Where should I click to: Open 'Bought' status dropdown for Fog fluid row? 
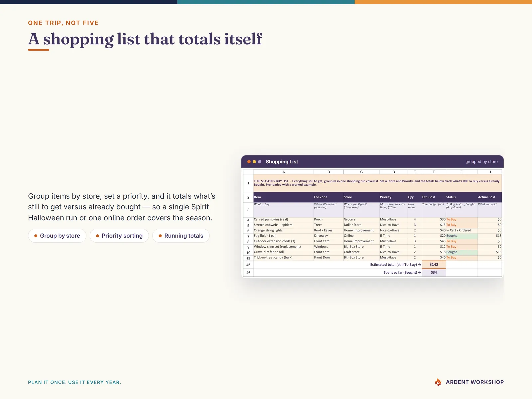pos(462,236)
